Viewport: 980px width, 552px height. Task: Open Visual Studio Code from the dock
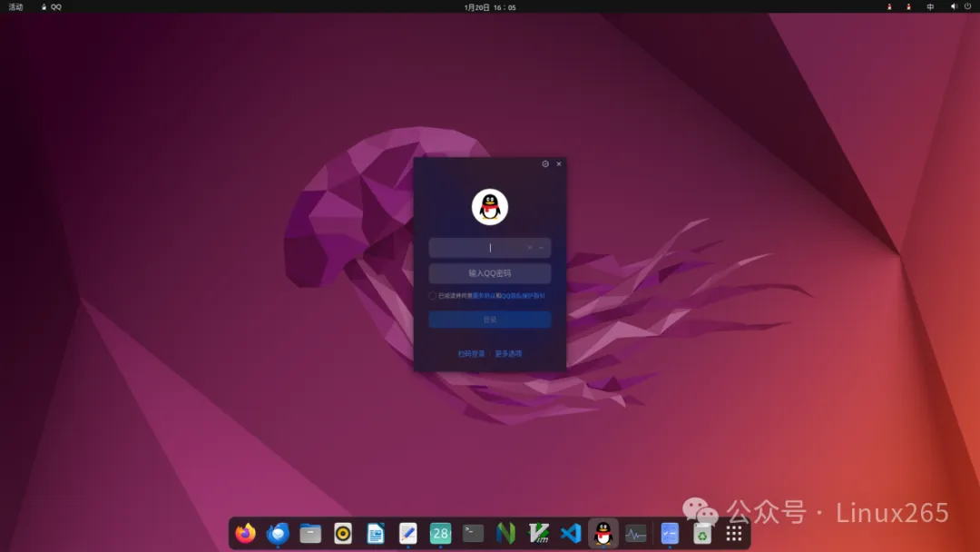tap(571, 533)
